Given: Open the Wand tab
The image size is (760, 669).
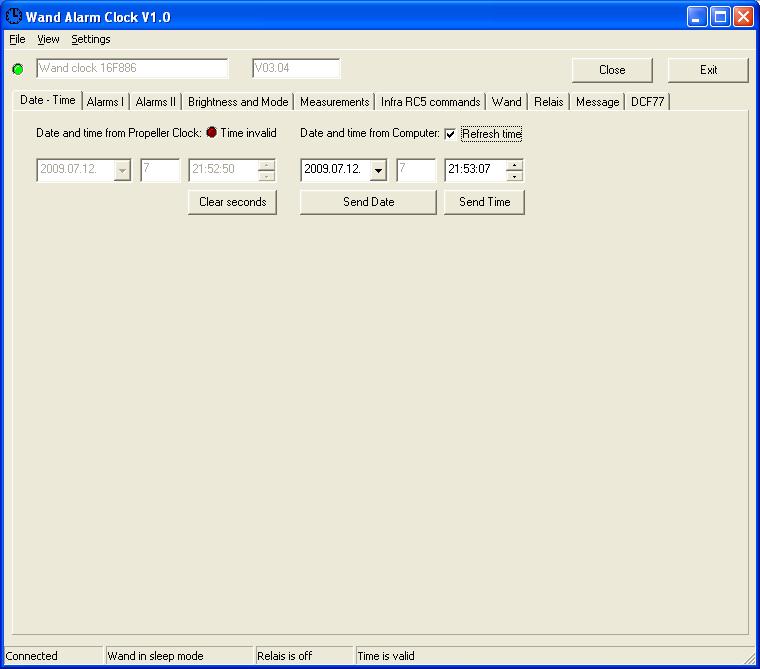Looking at the screenshot, I should (x=507, y=102).
